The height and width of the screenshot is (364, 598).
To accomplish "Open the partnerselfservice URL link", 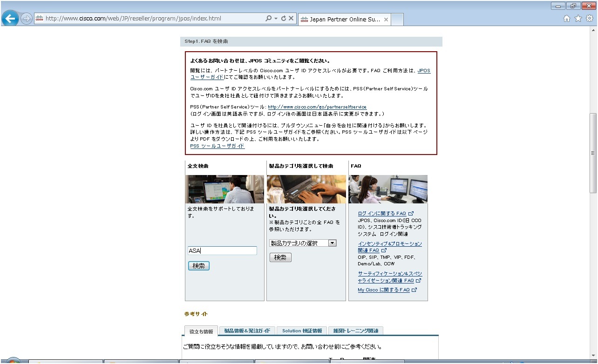I will tap(317, 107).
